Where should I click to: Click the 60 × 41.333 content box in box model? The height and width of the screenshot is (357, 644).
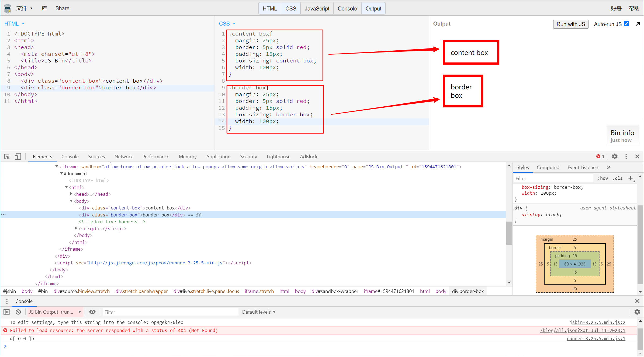click(575, 264)
